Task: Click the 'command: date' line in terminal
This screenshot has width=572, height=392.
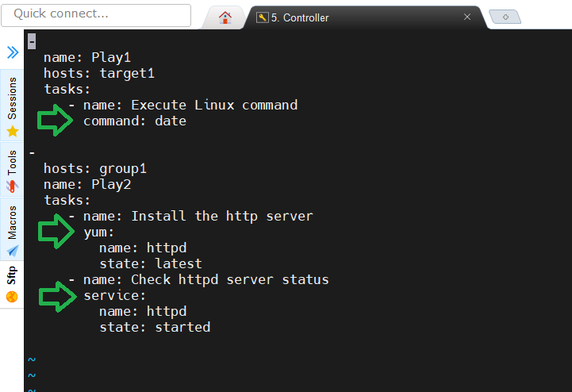Action: (135, 121)
